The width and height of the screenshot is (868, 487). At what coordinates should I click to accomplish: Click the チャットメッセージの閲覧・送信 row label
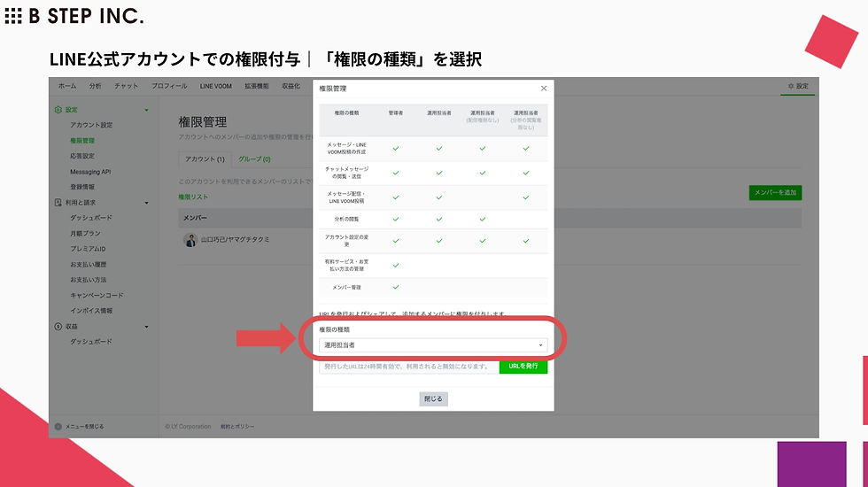[x=347, y=173]
